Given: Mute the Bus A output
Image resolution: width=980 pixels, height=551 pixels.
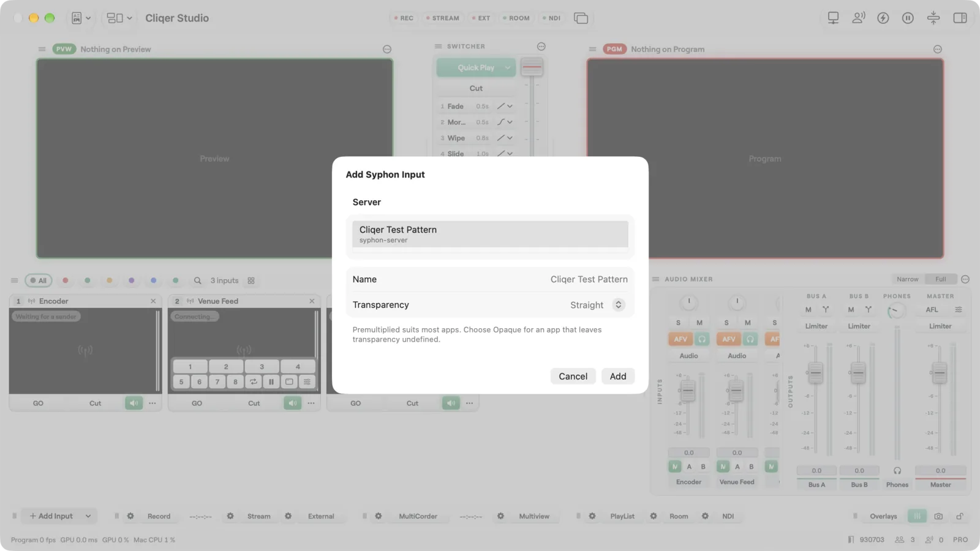Looking at the screenshot, I should (808, 310).
